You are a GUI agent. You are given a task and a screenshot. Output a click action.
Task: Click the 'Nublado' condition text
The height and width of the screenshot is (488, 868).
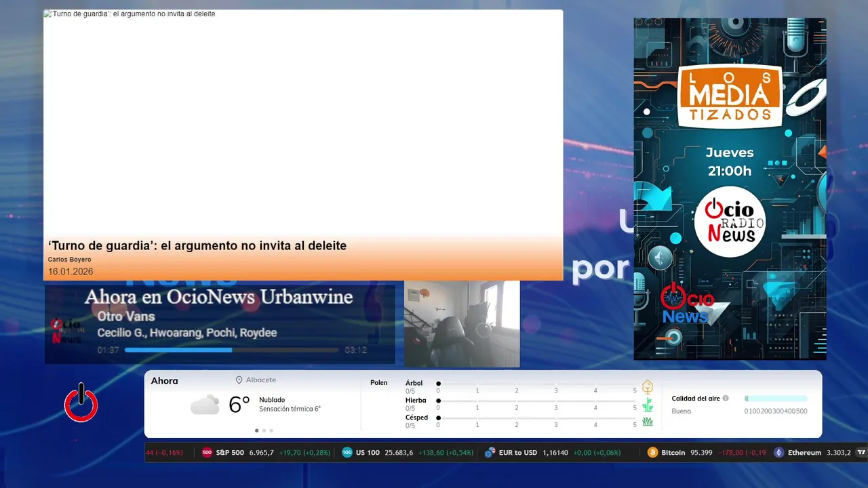click(272, 400)
